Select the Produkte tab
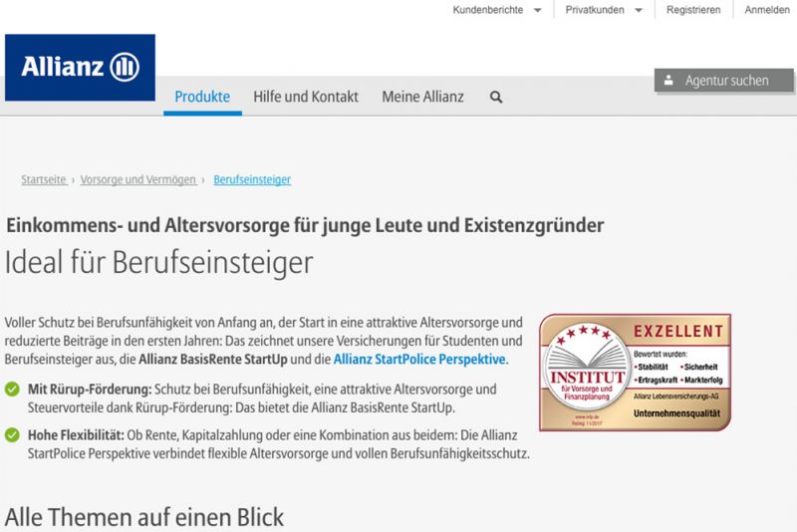The image size is (797, 532). click(202, 97)
